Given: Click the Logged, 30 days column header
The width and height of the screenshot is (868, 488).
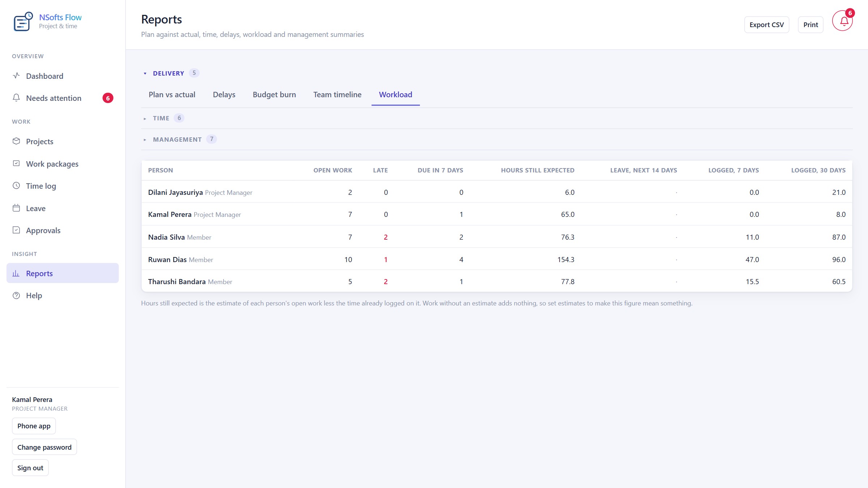Looking at the screenshot, I should [818, 170].
